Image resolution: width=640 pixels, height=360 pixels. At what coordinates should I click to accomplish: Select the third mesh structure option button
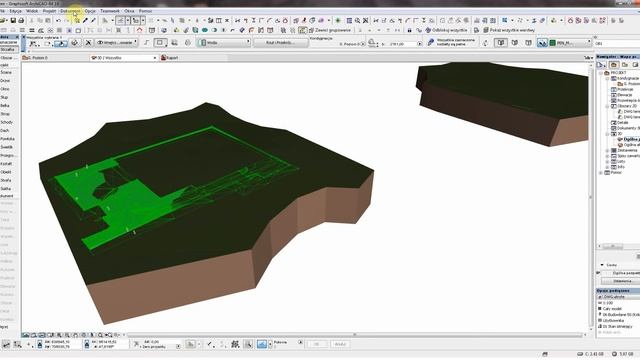[x=528, y=42]
